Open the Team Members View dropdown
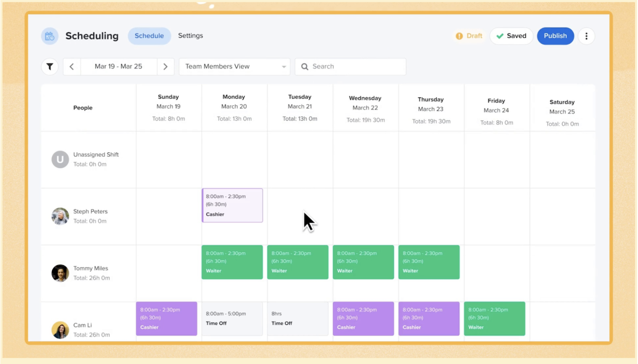 (x=234, y=66)
